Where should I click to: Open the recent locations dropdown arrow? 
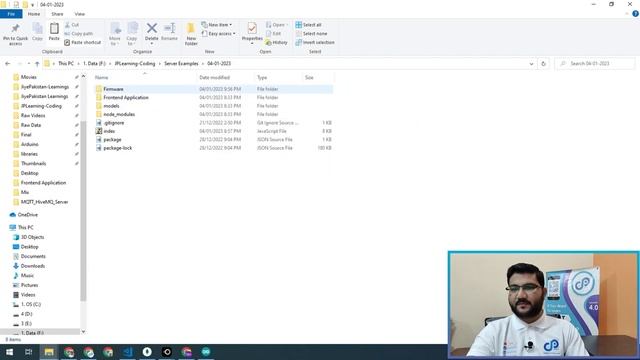(x=29, y=64)
